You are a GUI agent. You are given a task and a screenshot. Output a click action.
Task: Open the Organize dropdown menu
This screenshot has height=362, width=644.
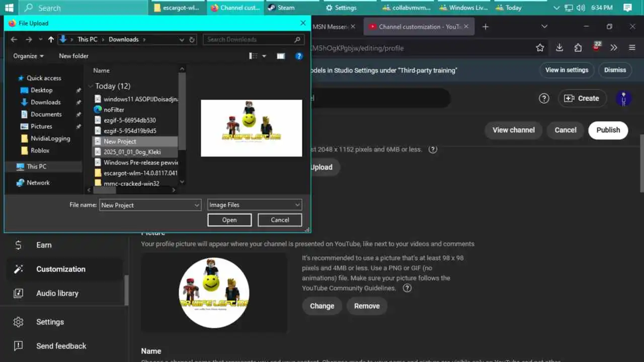click(29, 56)
